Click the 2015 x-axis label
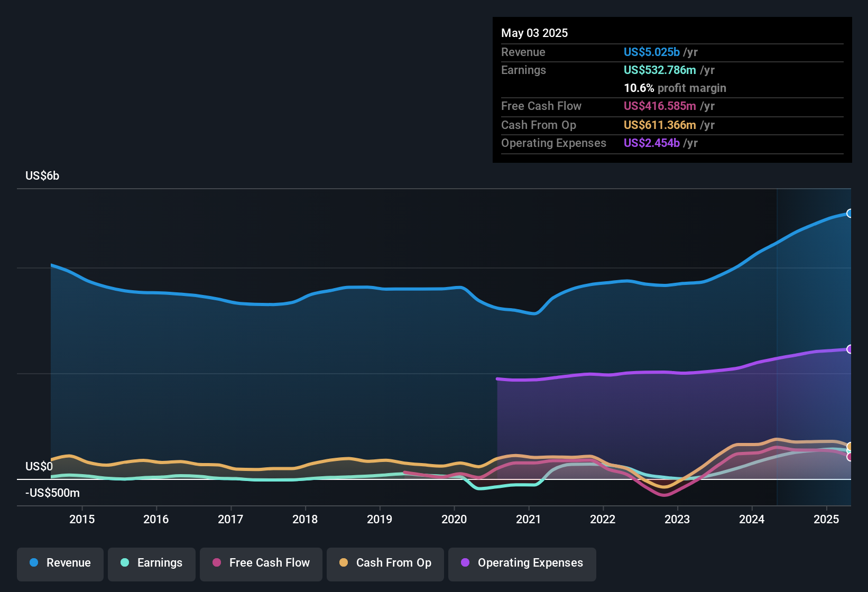This screenshot has height=592, width=868. click(82, 520)
